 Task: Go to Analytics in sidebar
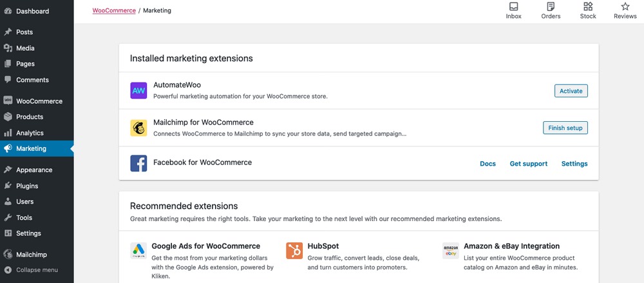pyautogui.click(x=30, y=133)
